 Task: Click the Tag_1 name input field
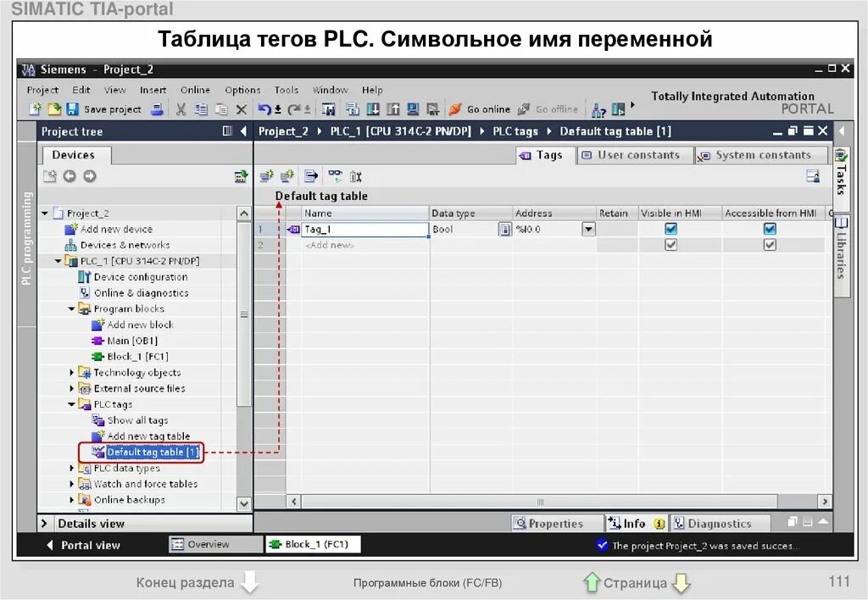[x=364, y=229]
